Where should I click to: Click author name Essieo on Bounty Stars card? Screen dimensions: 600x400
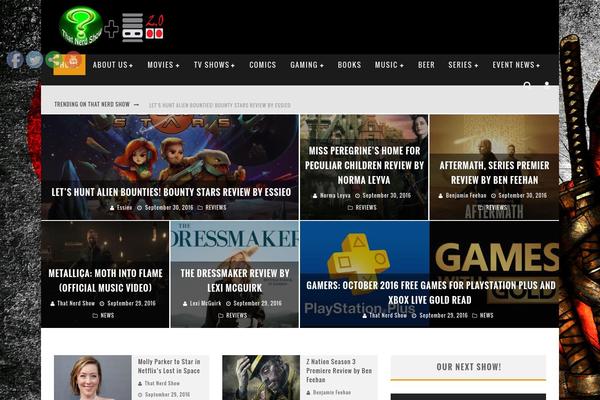124,208
